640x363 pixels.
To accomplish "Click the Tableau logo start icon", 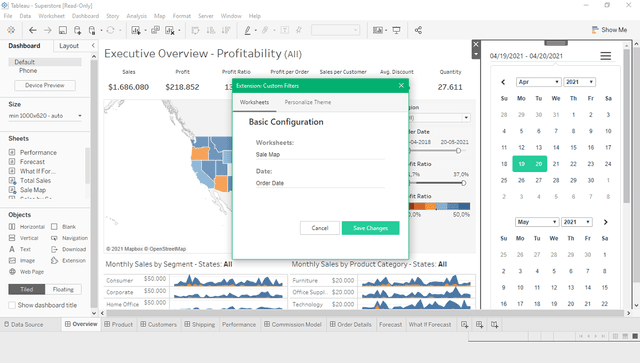I will (11, 30).
